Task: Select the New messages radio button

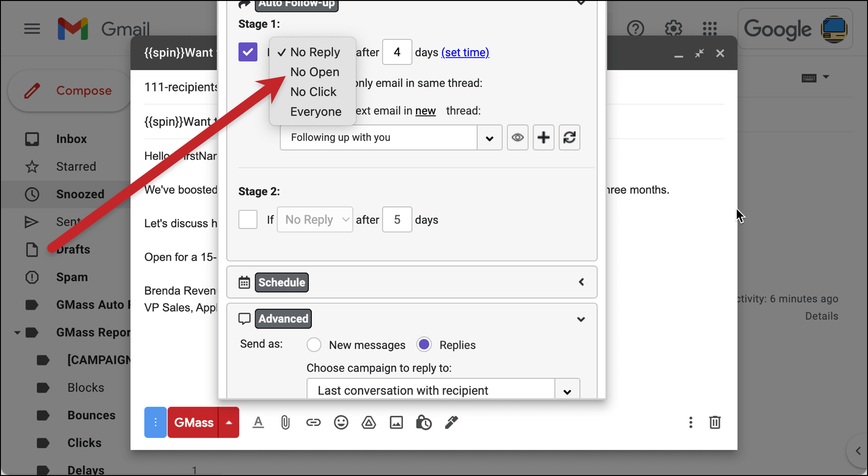Action: [314, 345]
